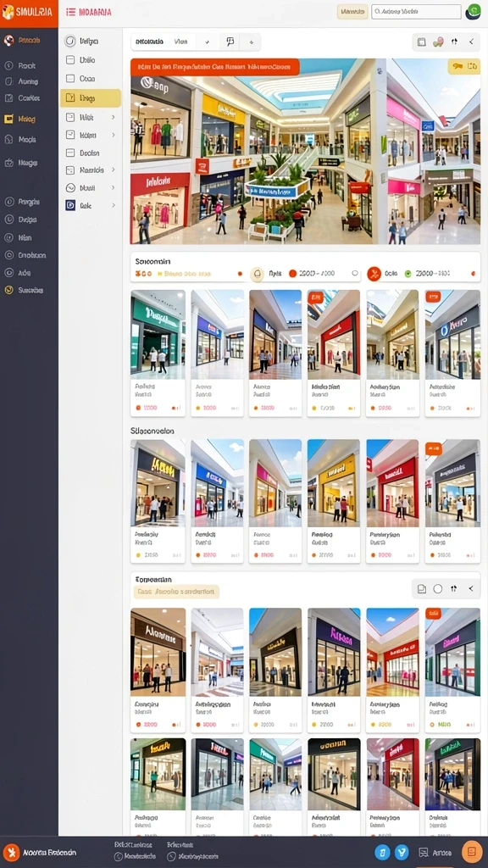Click the green avatar icon in top-right header

[474, 12]
